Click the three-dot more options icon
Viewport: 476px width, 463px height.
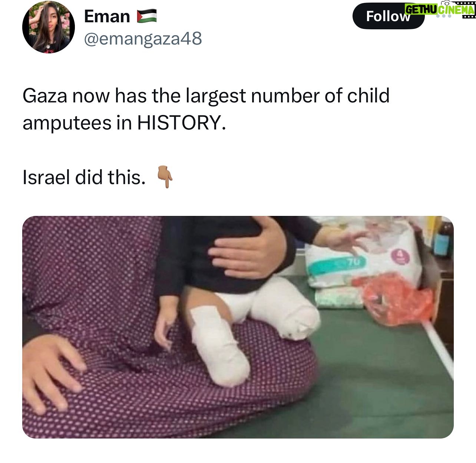pyautogui.click(x=444, y=16)
